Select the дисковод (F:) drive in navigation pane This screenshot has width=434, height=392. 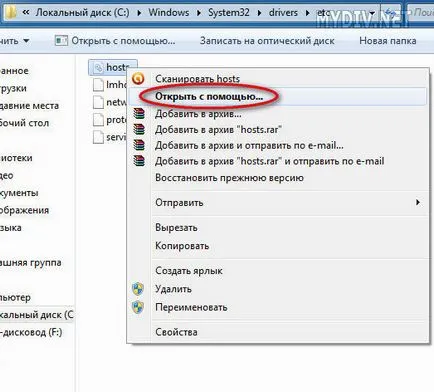tap(31, 332)
